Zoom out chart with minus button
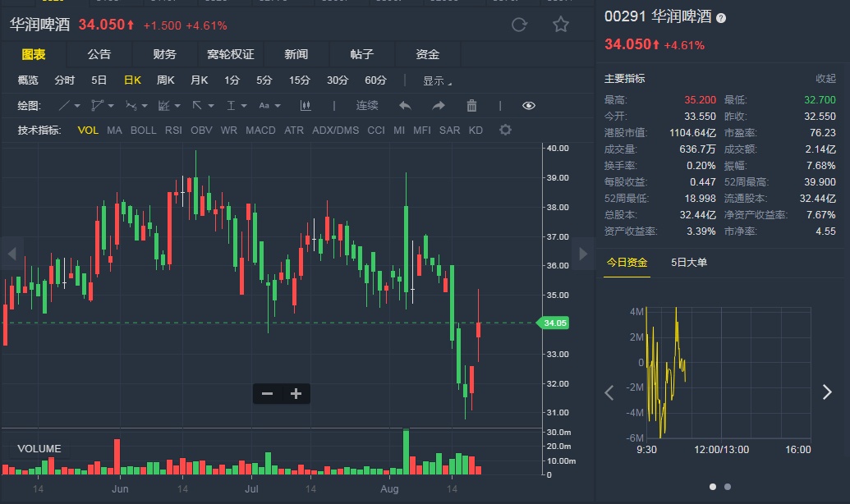 tap(267, 394)
